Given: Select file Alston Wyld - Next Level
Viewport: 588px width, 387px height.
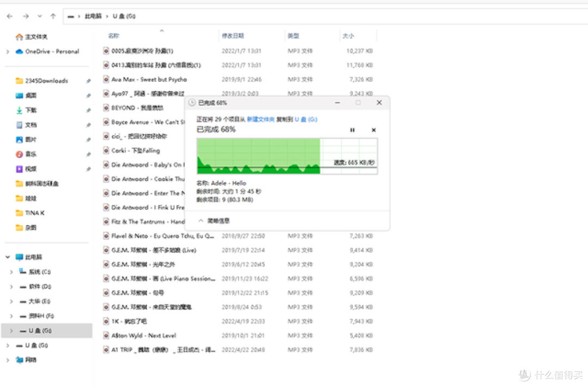Looking at the screenshot, I should [x=144, y=336].
